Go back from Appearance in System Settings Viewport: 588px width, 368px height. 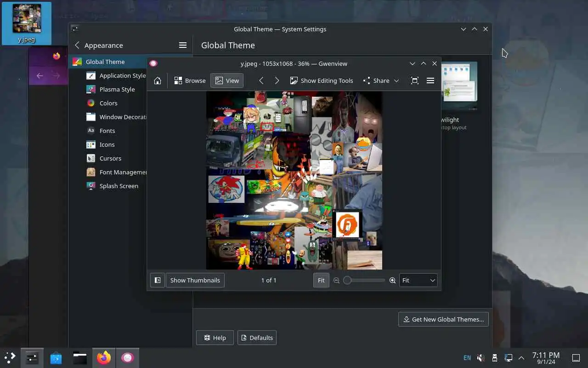click(x=77, y=45)
